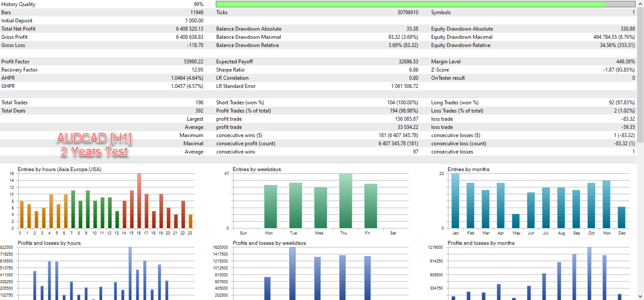The image size is (644, 300).
Task: Click the 'Profits and losses by months' title
Action: (481, 243)
